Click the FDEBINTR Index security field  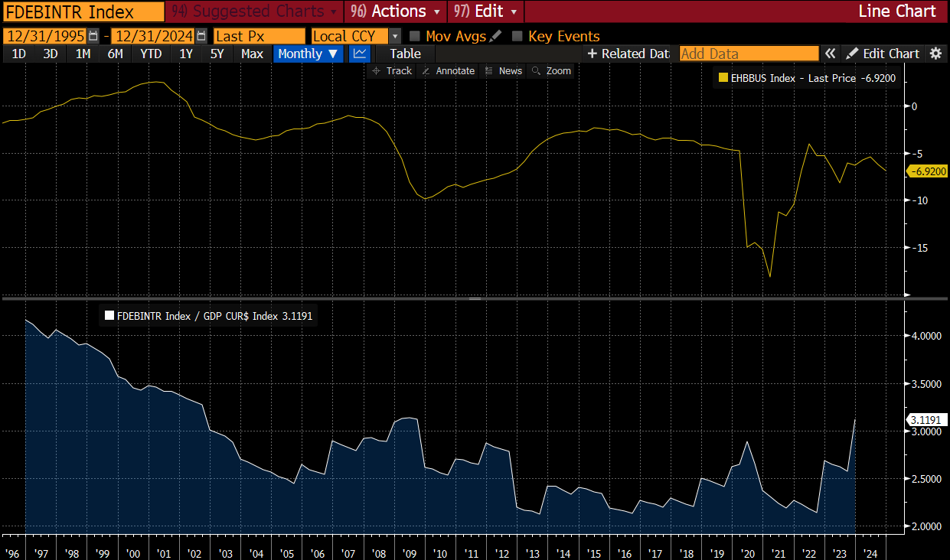83,11
